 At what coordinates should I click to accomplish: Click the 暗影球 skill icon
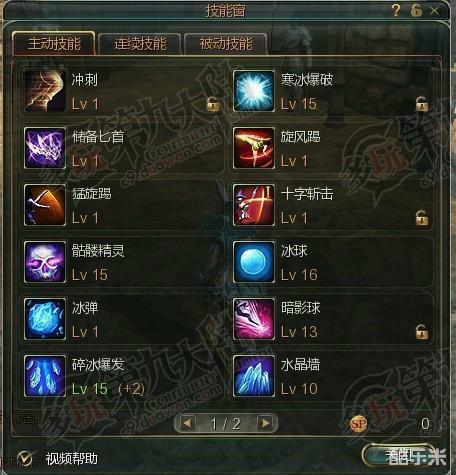pos(254,319)
